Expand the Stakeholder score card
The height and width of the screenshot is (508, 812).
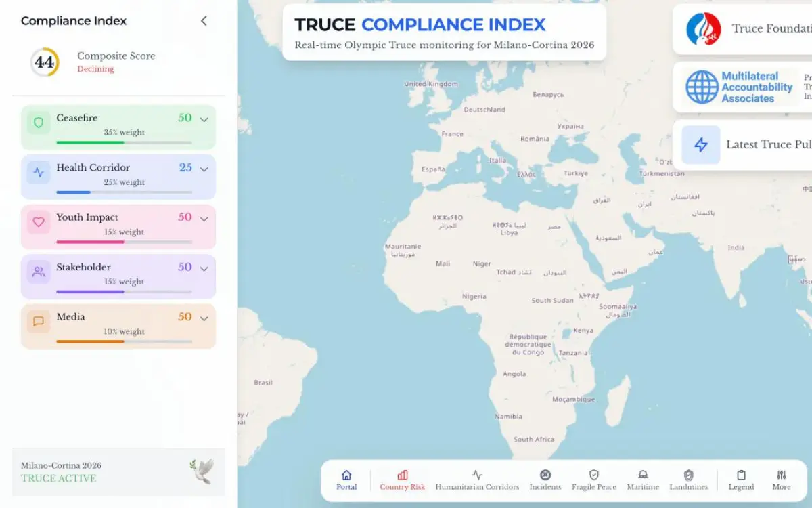pyautogui.click(x=204, y=268)
